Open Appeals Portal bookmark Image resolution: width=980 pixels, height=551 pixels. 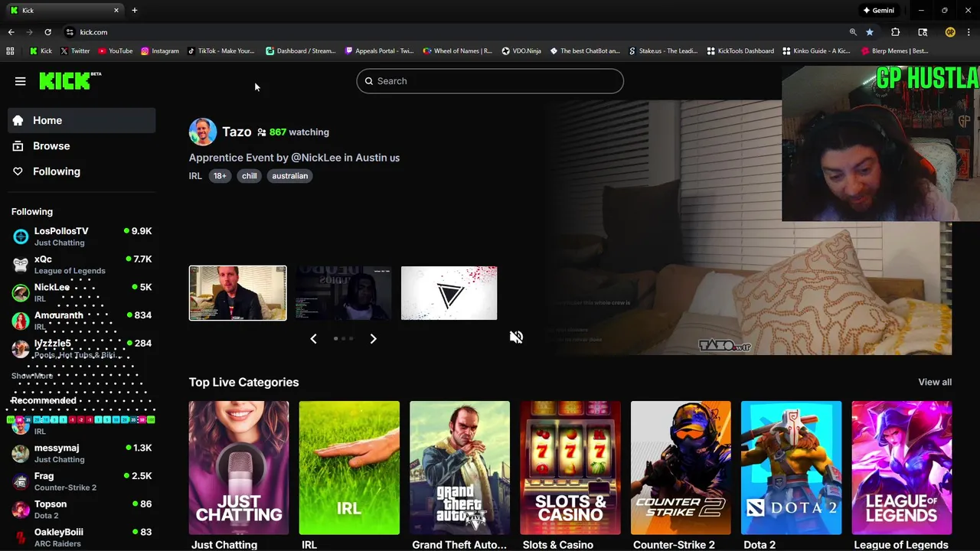point(380,51)
